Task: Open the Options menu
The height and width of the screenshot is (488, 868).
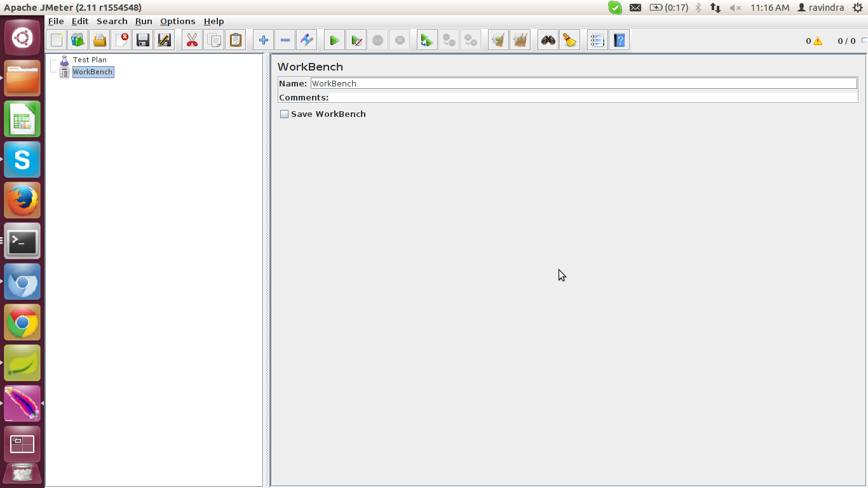Action: [x=178, y=21]
